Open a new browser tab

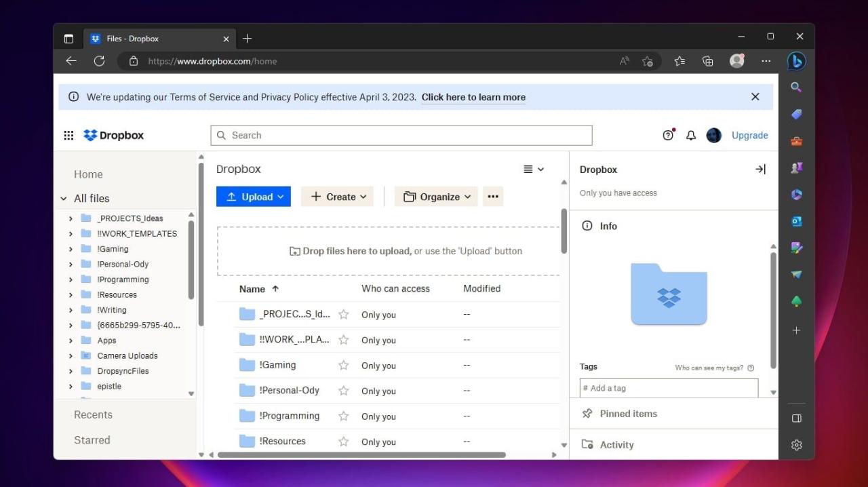[x=247, y=39]
